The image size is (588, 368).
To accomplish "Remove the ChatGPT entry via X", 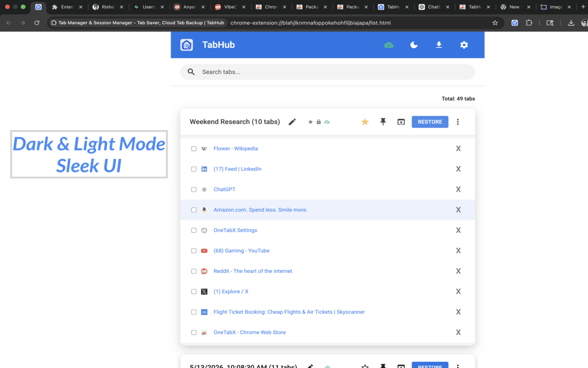I will point(458,190).
